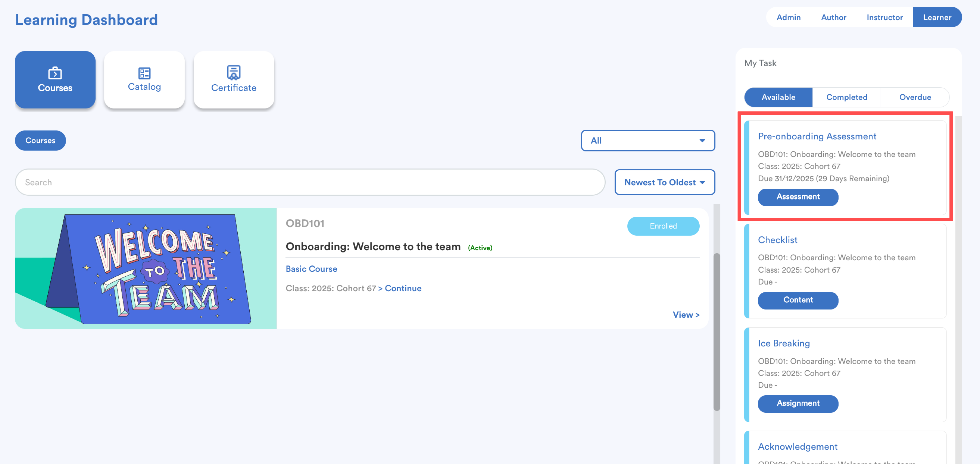Click the course search input field
Viewport: 980px width, 464px height.
[x=310, y=182]
